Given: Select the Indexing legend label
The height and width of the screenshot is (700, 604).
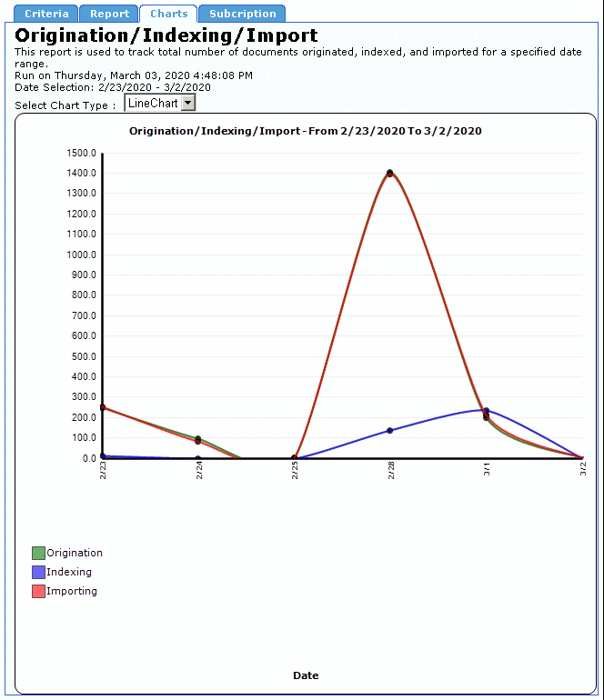Looking at the screenshot, I should point(69,572).
